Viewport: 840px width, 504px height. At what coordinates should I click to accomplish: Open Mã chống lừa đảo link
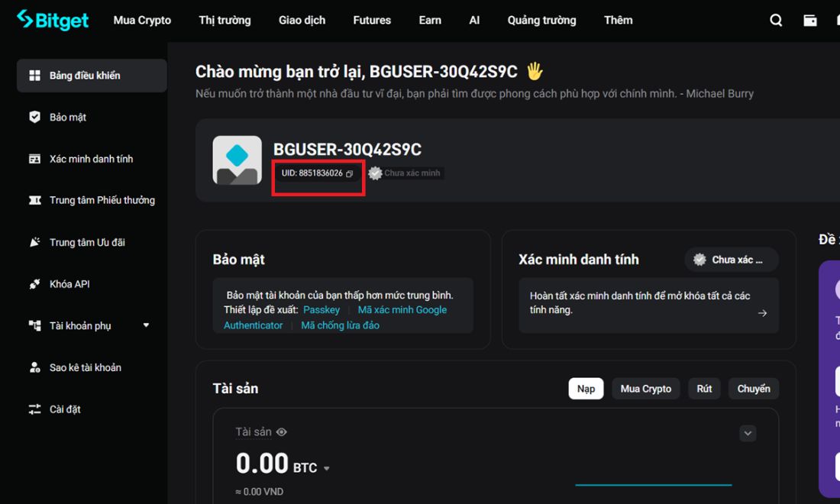click(x=340, y=325)
